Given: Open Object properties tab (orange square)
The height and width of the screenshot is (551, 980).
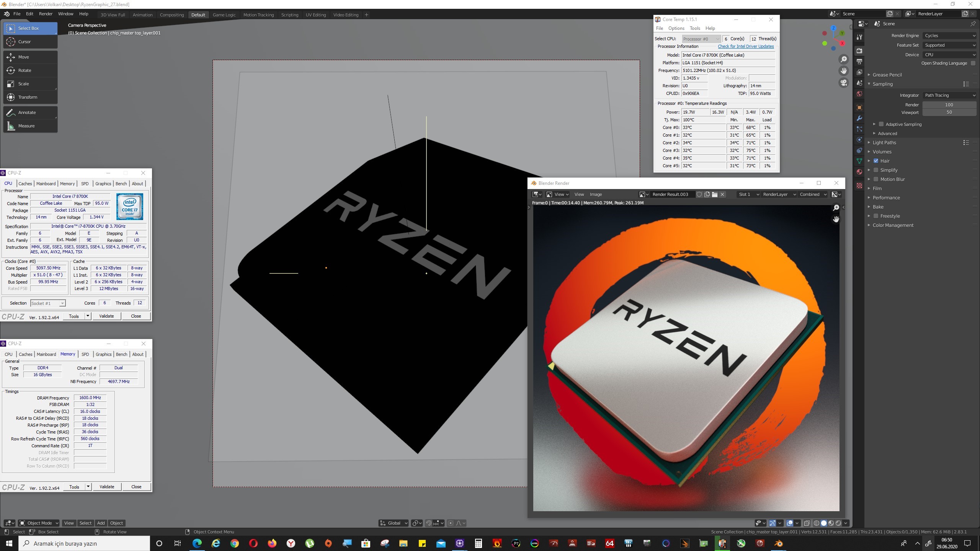Looking at the screenshot, I should (859, 108).
